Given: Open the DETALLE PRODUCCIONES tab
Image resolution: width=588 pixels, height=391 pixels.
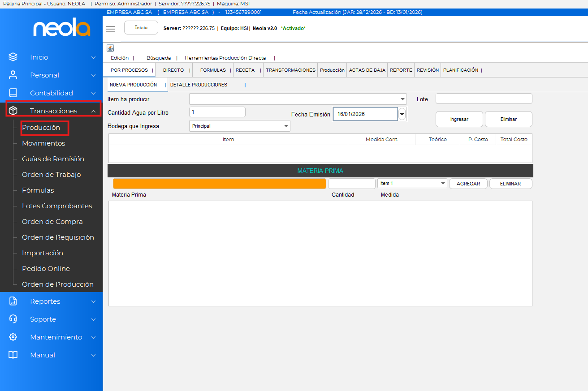Looking at the screenshot, I should (x=199, y=85).
